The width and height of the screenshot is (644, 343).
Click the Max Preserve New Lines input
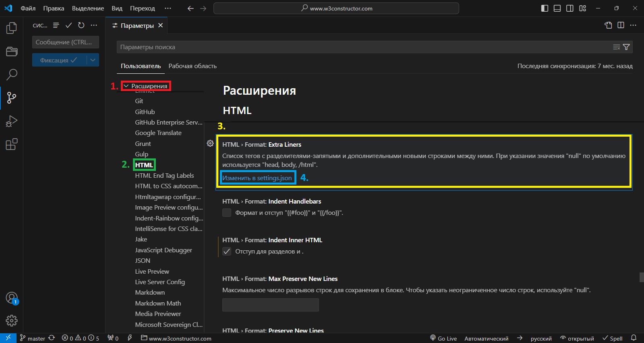coord(271,305)
